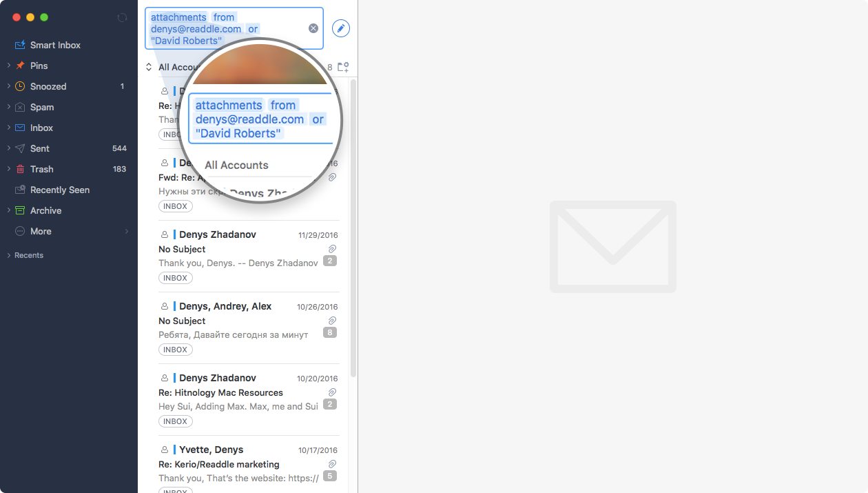Viewport: 868px width, 493px height.
Task: Expand the Pins folder chevron
Action: (x=8, y=66)
